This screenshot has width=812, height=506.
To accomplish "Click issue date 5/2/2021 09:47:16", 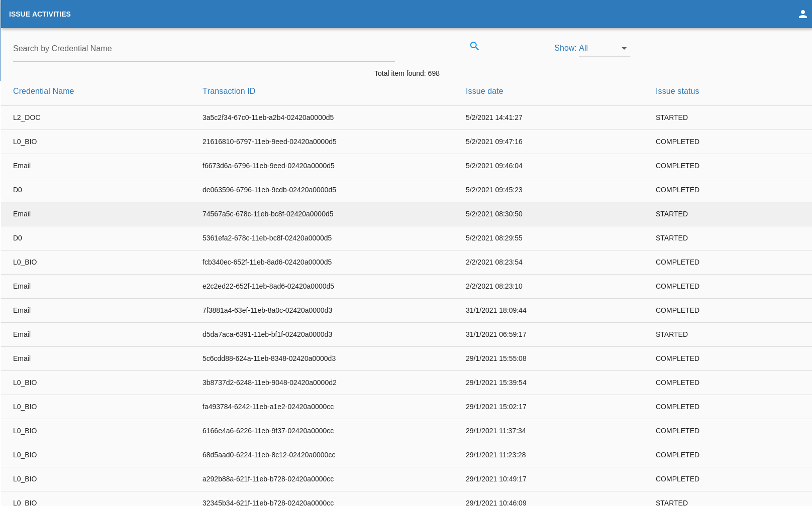I will coord(494,142).
